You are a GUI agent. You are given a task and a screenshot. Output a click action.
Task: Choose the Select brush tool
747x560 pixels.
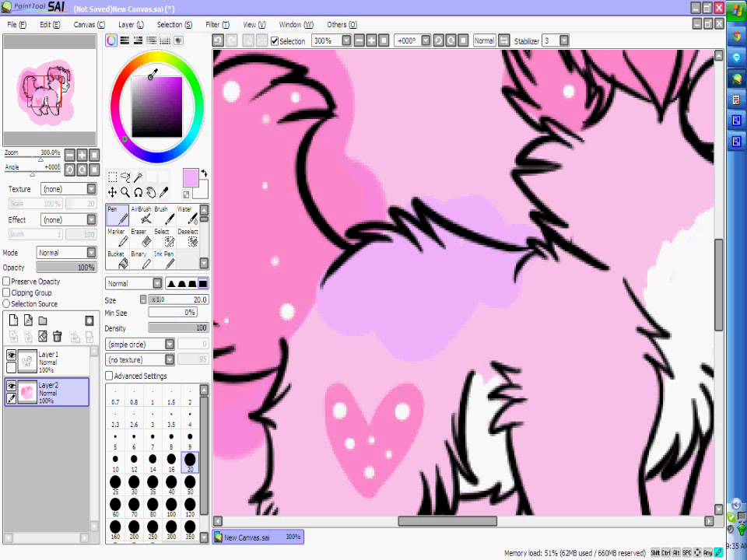[x=164, y=238]
